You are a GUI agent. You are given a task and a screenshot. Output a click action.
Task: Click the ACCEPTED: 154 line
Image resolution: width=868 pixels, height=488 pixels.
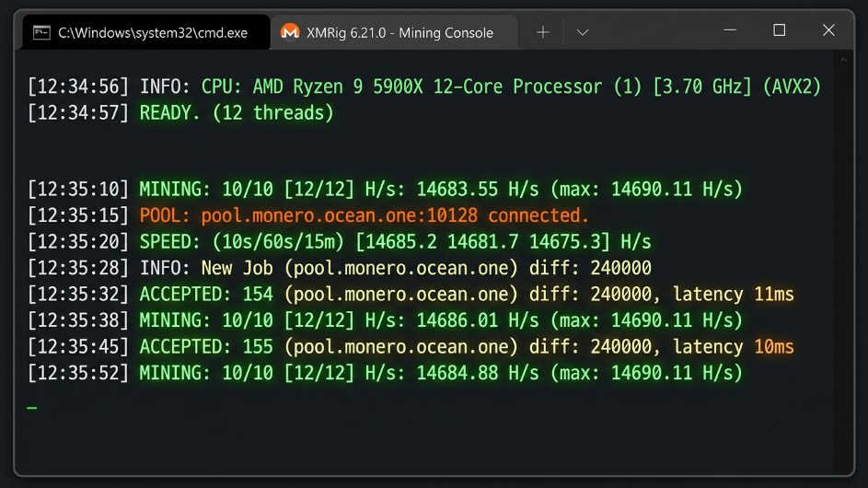(411, 294)
